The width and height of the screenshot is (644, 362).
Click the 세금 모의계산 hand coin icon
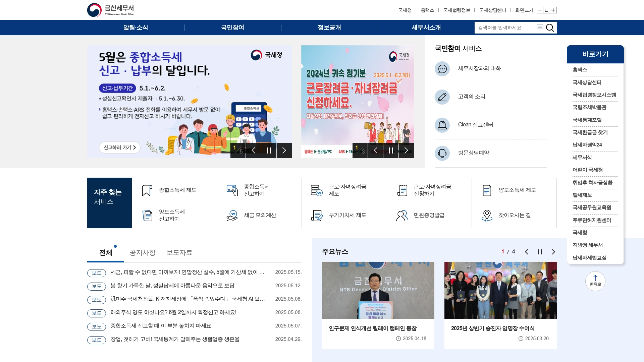[x=232, y=216]
